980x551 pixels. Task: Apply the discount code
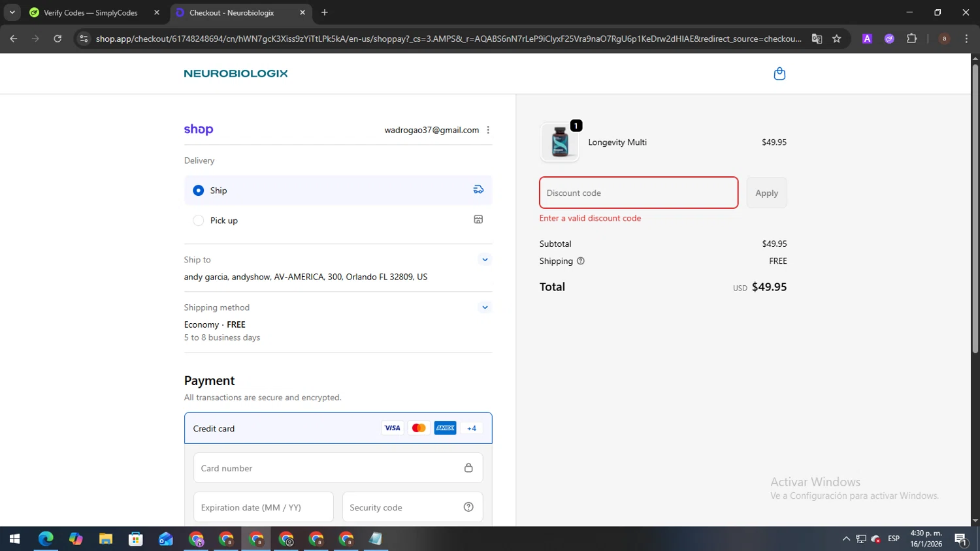pyautogui.click(x=766, y=193)
